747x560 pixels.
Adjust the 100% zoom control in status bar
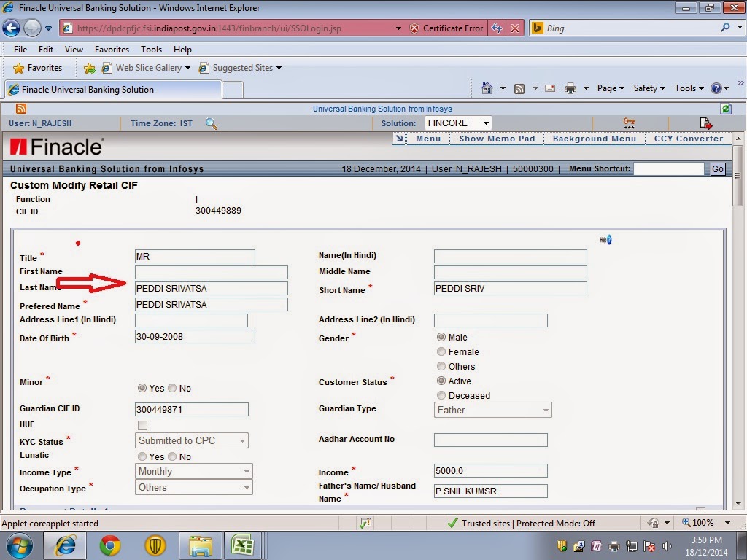point(704,523)
